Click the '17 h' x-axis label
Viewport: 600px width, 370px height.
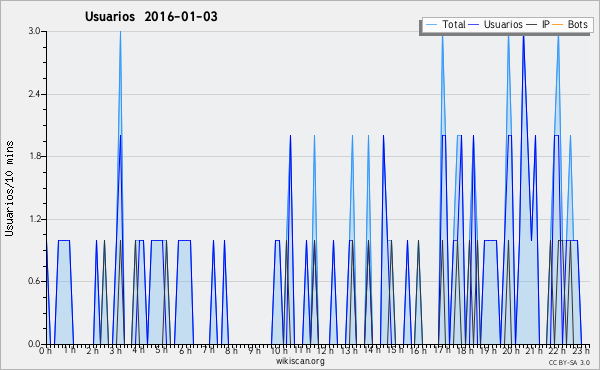[442, 350]
